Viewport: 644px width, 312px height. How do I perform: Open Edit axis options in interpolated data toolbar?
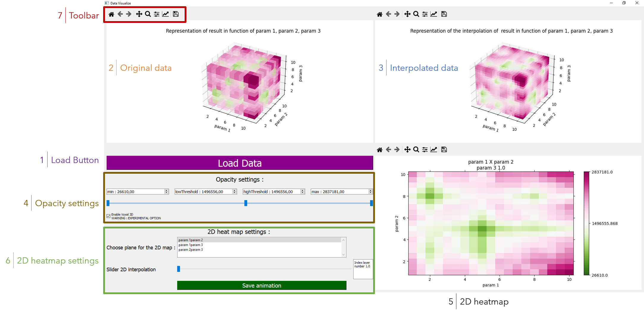click(x=434, y=14)
